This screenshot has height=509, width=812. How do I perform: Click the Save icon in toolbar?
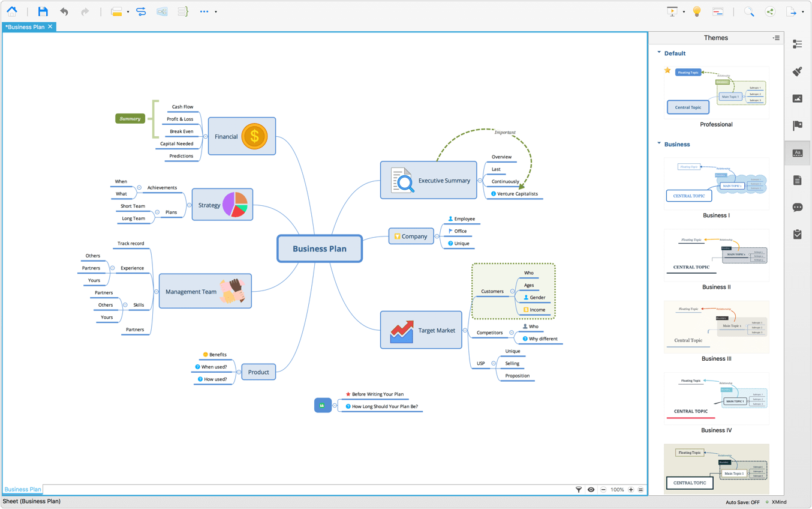(43, 11)
